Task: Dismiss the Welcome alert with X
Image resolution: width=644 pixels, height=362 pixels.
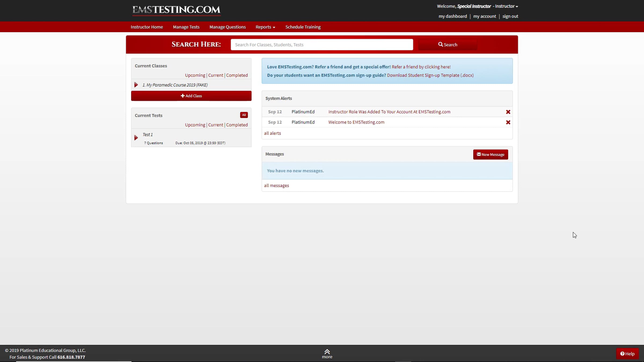Action: point(508,122)
